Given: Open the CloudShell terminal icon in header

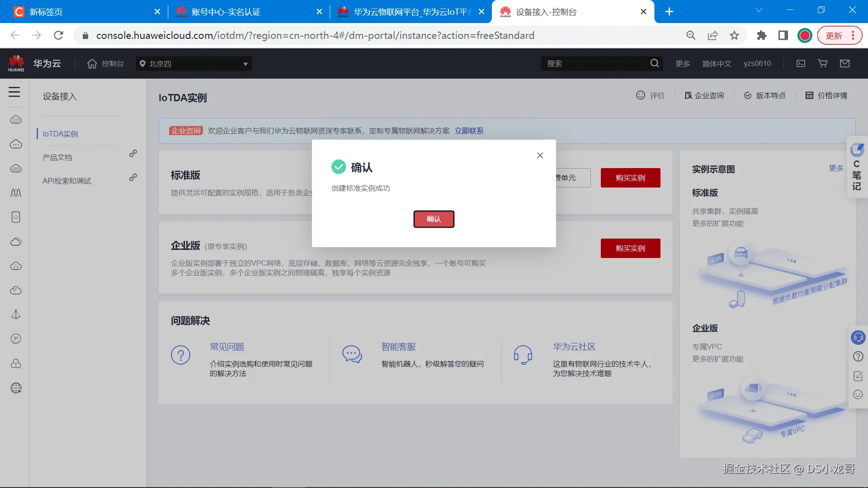Looking at the screenshot, I should (x=801, y=64).
